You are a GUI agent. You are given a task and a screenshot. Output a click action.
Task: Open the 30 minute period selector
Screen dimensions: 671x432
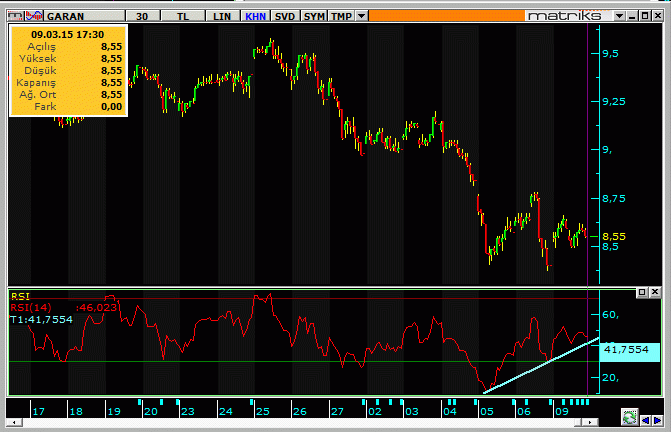coord(142,16)
